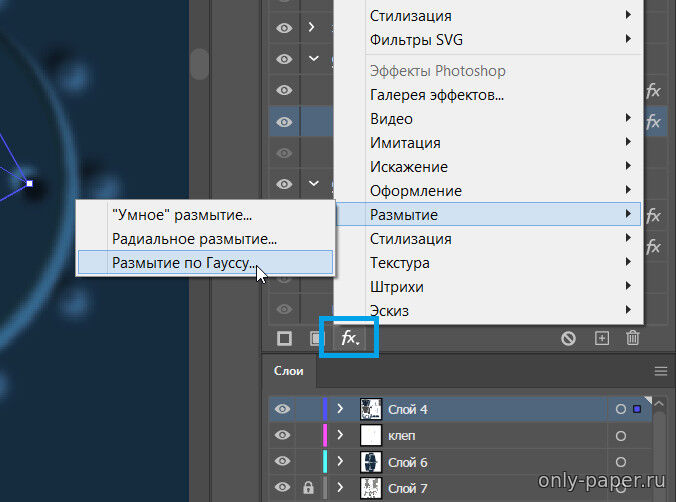Image resolution: width=676 pixels, height=502 pixels.
Task: Switch to the Слои panel tab
Action: pos(289,371)
